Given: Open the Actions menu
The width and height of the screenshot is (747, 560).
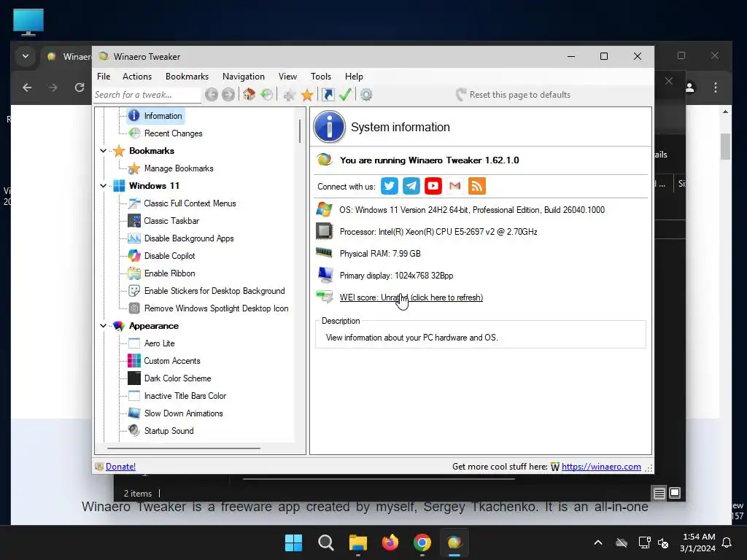Looking at the screenshot, I should [x=137, y=77].
